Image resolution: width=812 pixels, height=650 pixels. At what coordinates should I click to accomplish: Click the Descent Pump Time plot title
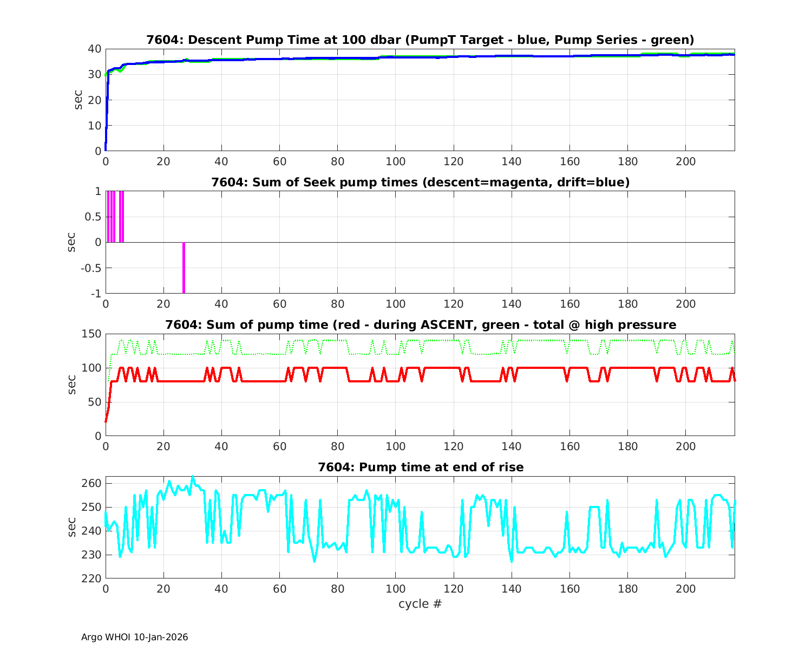coord(420,40)
